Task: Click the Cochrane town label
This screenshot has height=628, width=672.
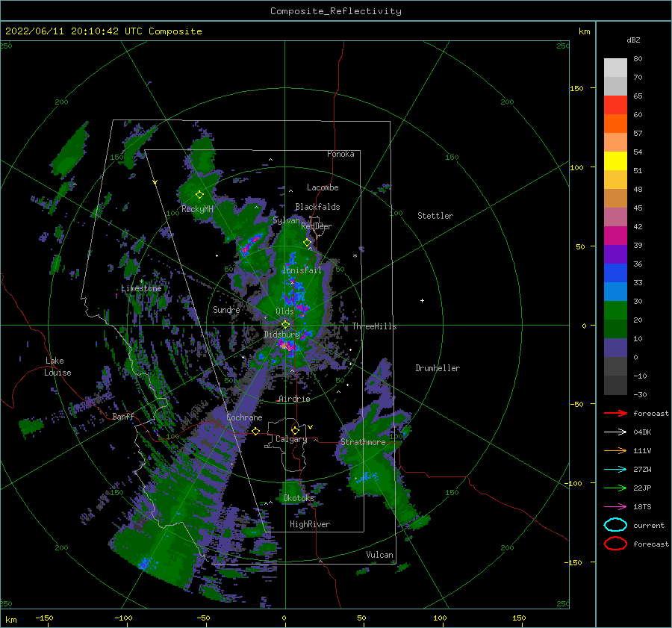Action: pos(244,417)
